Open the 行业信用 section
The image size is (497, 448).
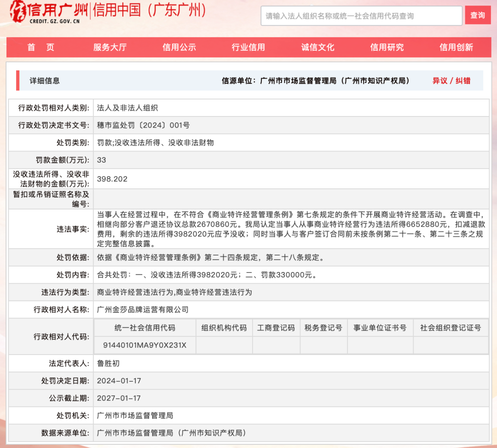[248, 47]
